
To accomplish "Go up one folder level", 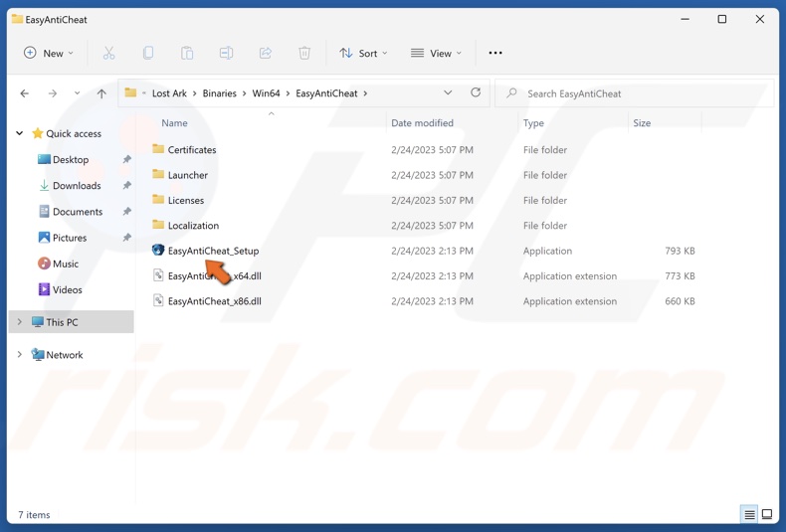I will coord(101,93).
